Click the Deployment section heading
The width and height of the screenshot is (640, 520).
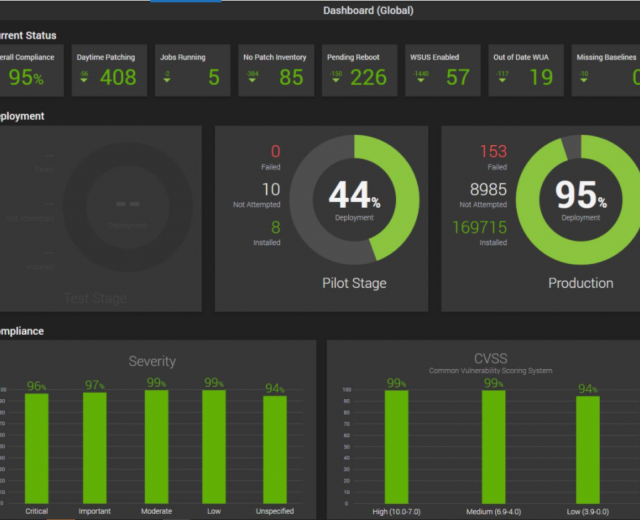coord(22,116)
